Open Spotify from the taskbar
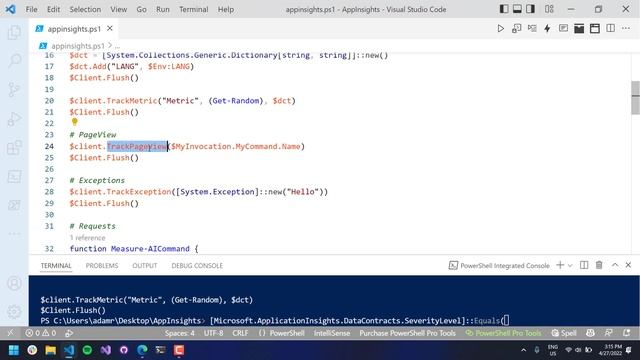This screenshot has height=360, width=640. click(x=87, y=350)
